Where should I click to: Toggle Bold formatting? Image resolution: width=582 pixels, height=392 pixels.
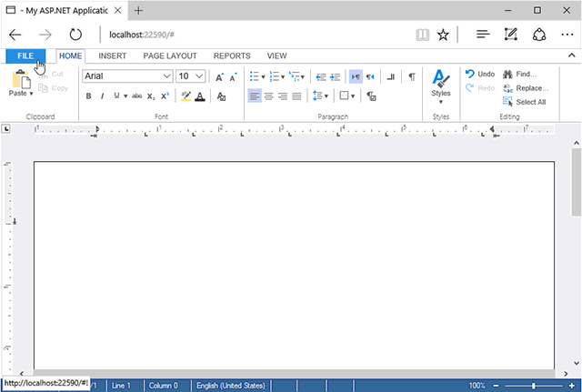click(88, 96)
